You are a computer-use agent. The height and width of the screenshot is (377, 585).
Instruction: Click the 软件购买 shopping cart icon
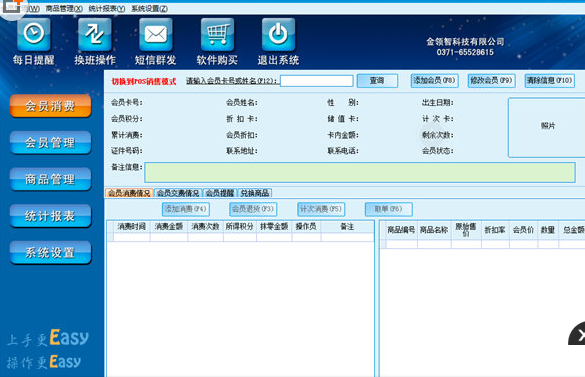tap(217, 35)
